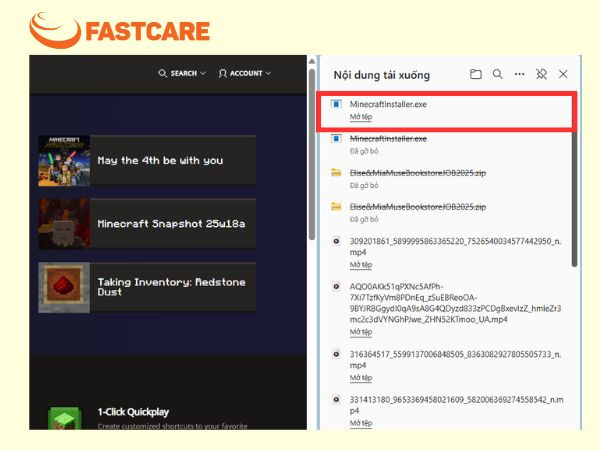
Task: Search downloads with the magnifier icon
Action: [497, 74]
